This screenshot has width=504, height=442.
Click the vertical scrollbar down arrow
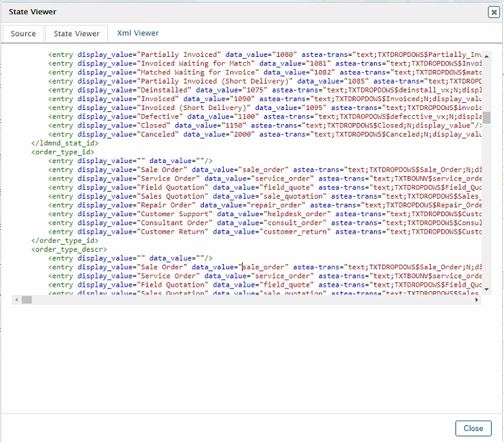point(487,289)
